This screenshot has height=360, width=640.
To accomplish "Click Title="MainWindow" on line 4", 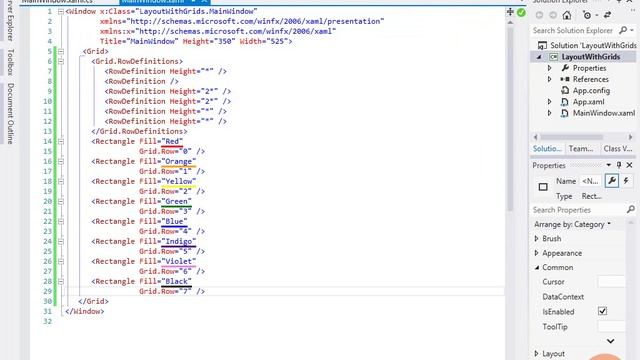I will click(139, 41).
